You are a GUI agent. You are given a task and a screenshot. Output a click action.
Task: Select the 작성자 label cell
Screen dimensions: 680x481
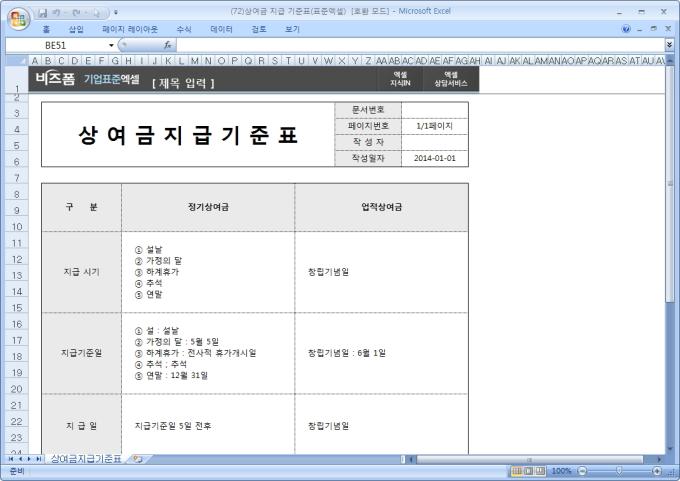point(368,142)
